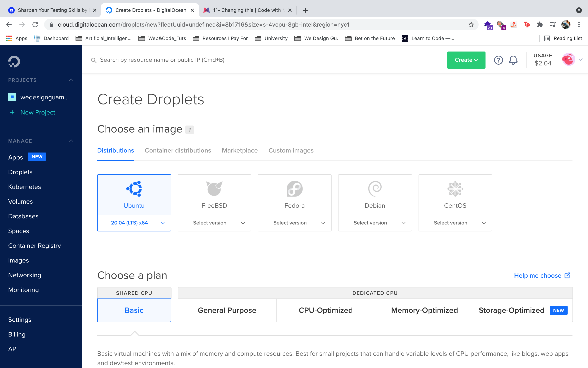Click the user avatar in header
Image resolution: width=588 pixels, height=368 pixels.
tap(569, 60)
